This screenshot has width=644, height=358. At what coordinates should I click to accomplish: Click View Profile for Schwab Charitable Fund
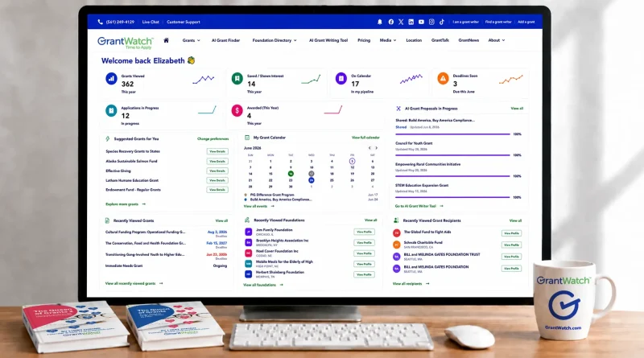pyautogui.click(x=511, y=245)
